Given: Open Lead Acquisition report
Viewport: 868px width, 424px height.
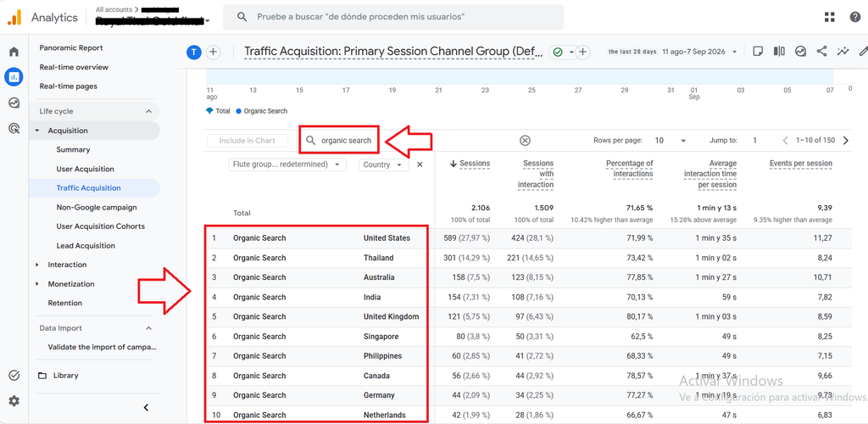Looking at the screenshot, I should [86, 246].
